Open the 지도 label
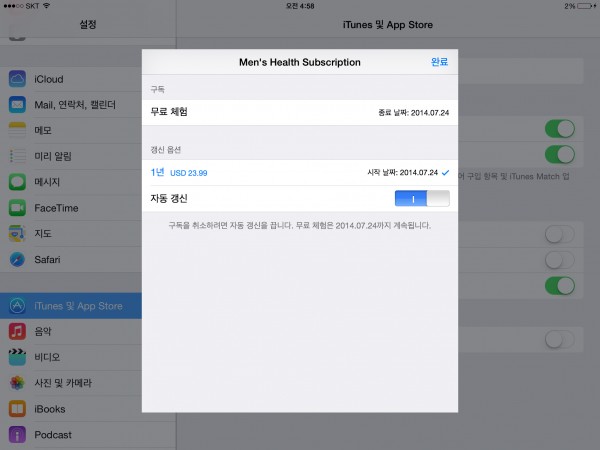The width and height of the screenshot is (600, 450). pyautogui.click(x=43, y=233)
